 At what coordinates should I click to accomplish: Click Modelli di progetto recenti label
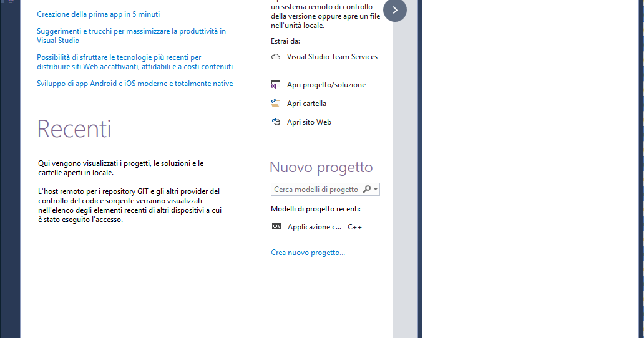point(315,209)
